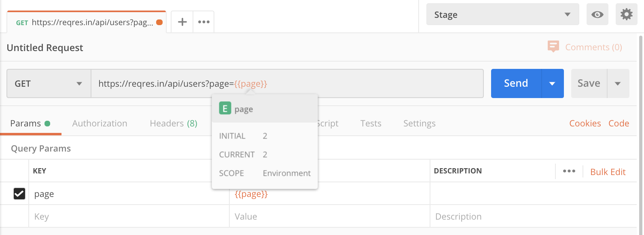Open the tab options ellipsis menu

click(203, 22)
